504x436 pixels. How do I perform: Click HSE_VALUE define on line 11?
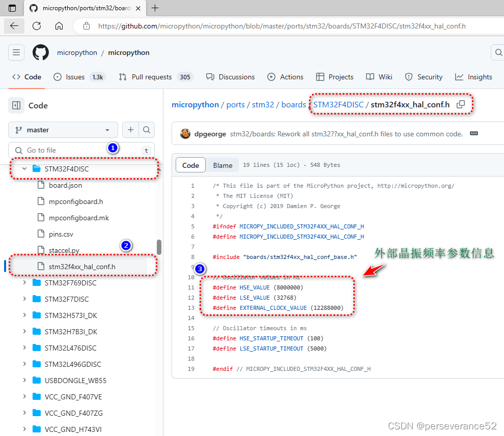coord(255,287)
